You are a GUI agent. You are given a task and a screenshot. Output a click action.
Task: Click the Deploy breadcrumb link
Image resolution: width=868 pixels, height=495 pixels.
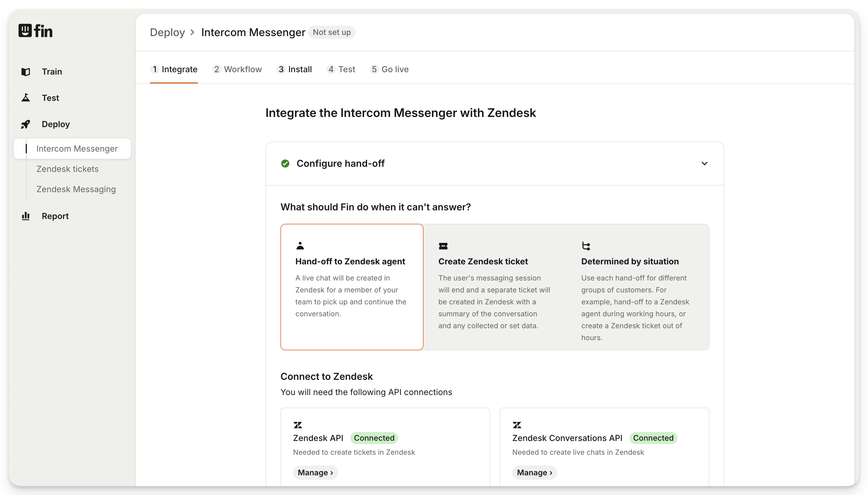coord(167,32)
